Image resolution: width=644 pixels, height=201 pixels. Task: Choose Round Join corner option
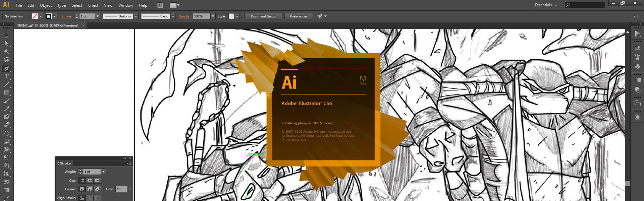(x=90, y=189)
